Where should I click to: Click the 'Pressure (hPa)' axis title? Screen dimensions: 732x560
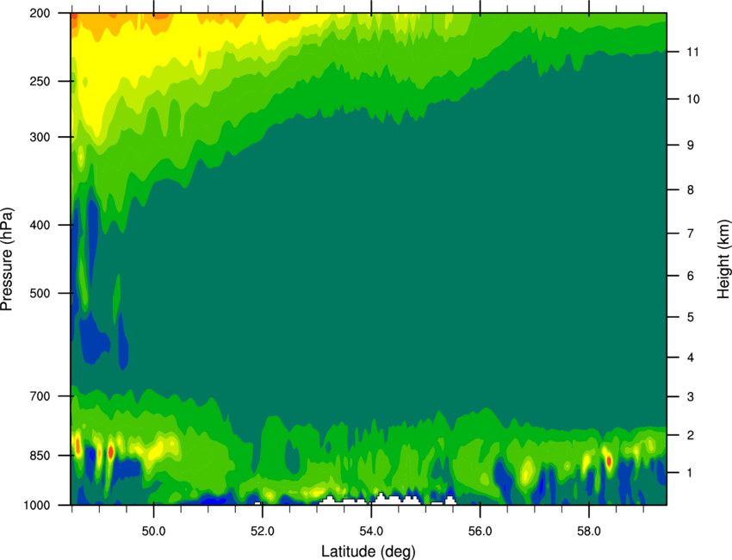click(7, 258)
